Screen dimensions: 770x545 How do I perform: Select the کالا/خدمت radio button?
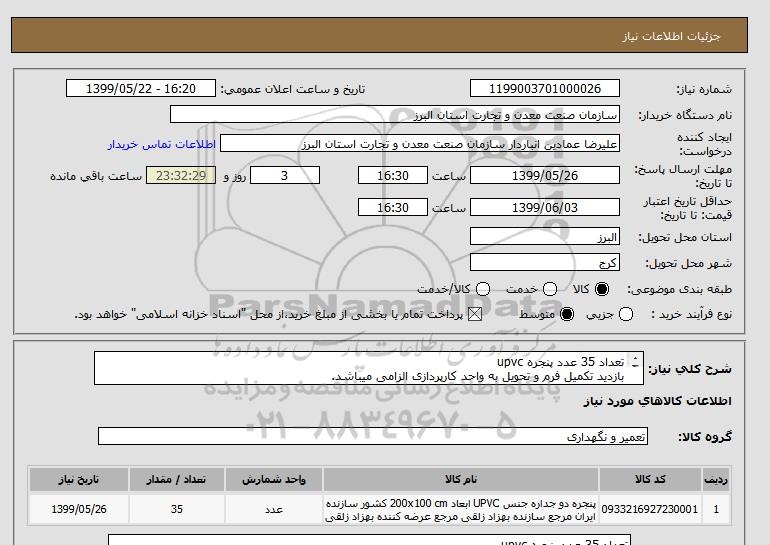pos(483,289)
